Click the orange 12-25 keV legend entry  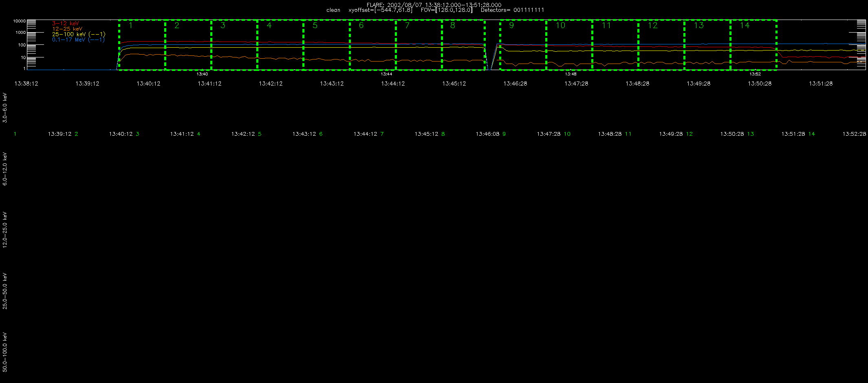pos(67,29)
